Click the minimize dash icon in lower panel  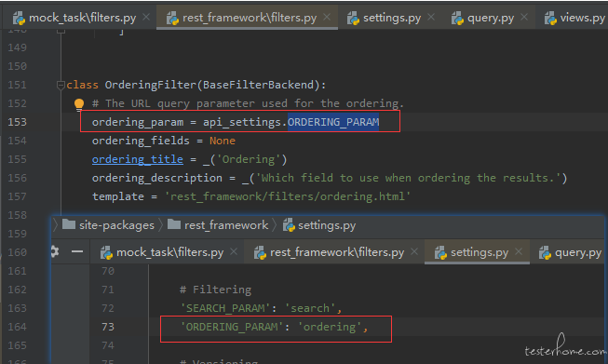coord(77,251)
